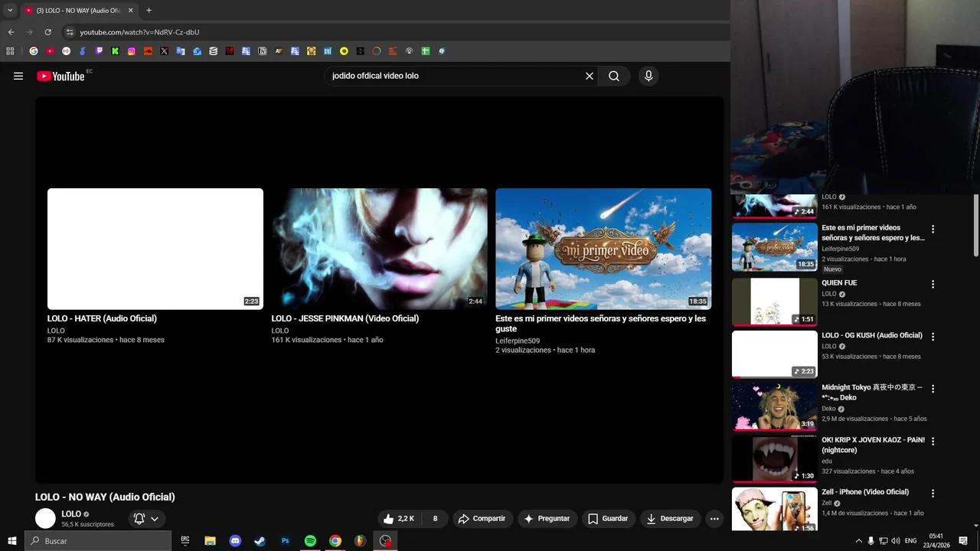
Task: Open the SoundCloud bookmark icon
Action: click(148, 51)
